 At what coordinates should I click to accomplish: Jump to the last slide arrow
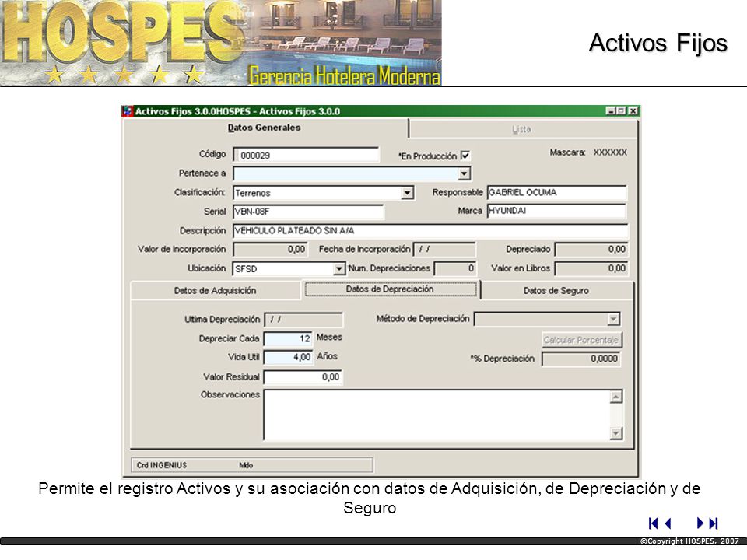(714, 523)
